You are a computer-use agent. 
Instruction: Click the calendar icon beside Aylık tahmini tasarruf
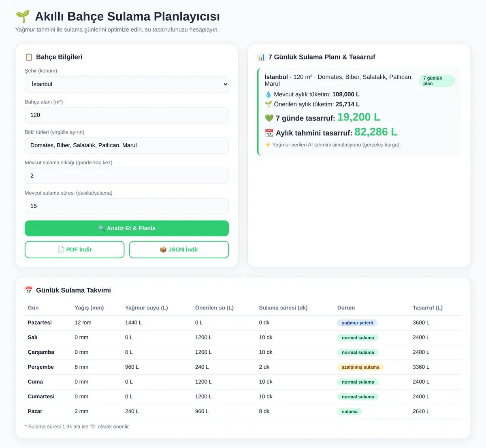pyautogui.click(x=269, y=133)
